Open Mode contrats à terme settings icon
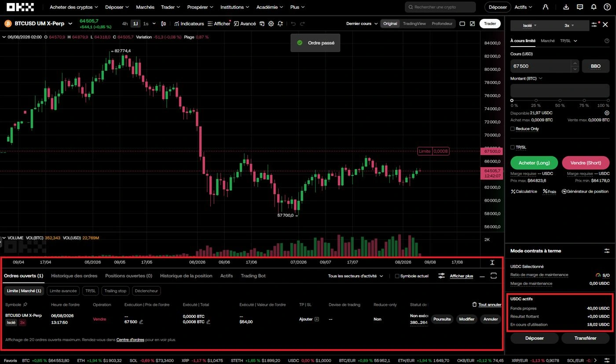The height and width of the screenshot is (364, 616). coord(607,251)
